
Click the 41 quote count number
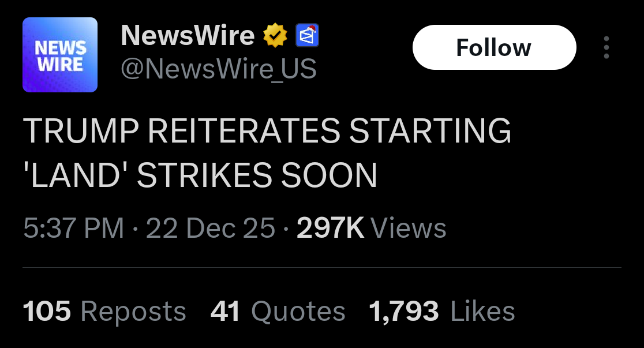point(225,311)
